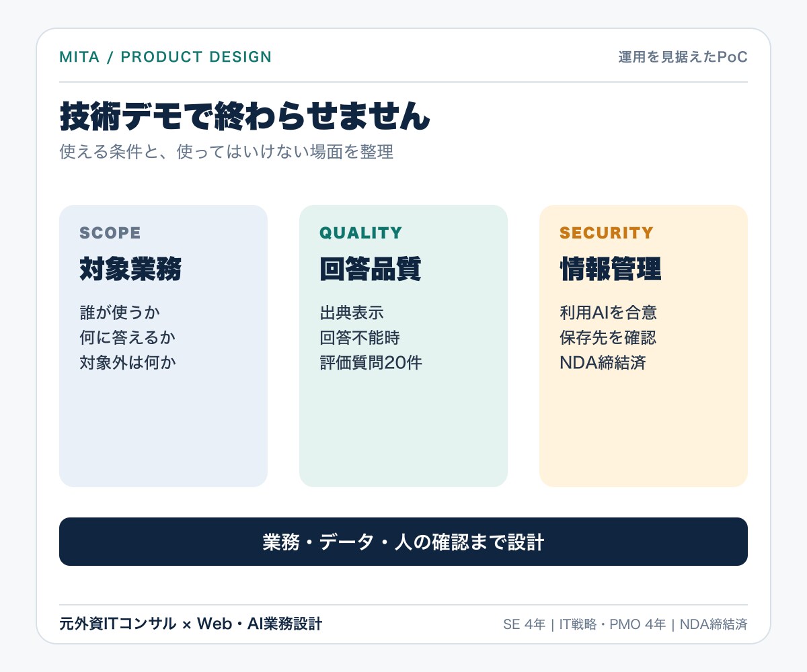Click 'NDA締結済' in the footer
Image resolution: width=807 pixels, height=672 pixels.
coord(714,624)
